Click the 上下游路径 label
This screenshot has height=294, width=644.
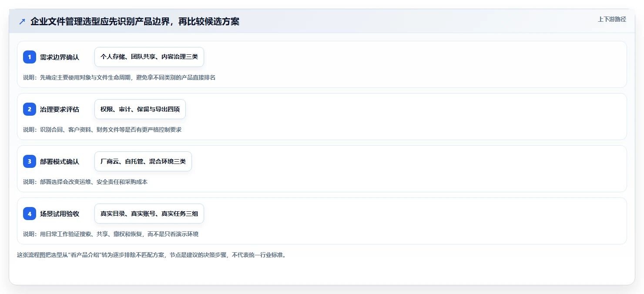tap(612, 19)
